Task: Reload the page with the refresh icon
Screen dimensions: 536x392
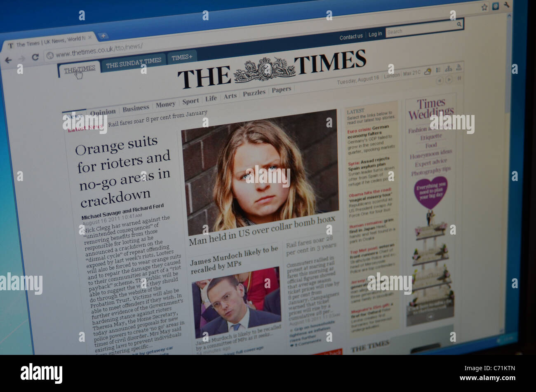Action: pos(35,57)
